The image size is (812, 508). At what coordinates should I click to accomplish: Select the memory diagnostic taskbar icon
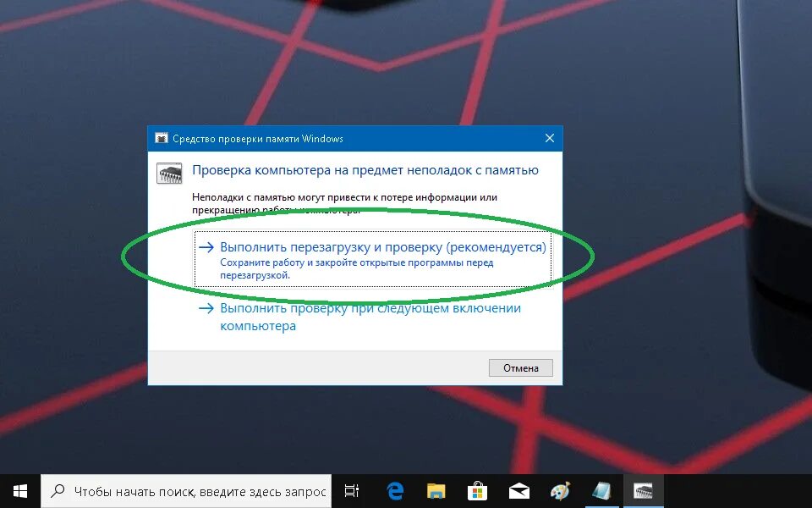point(643,491)
